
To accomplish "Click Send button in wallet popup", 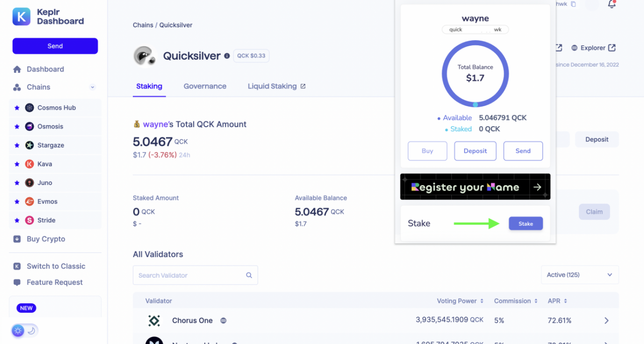I will point(523,151).
